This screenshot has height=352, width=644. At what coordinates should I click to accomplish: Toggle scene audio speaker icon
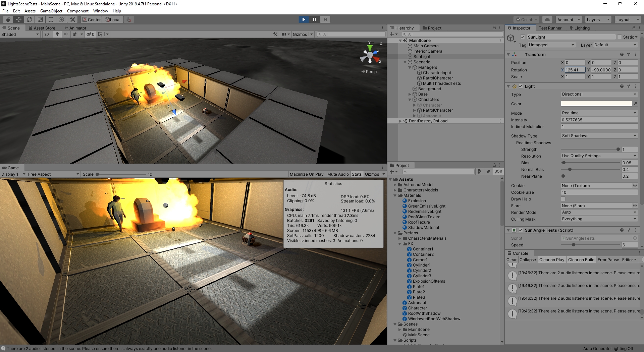click(x=66, y=34)
